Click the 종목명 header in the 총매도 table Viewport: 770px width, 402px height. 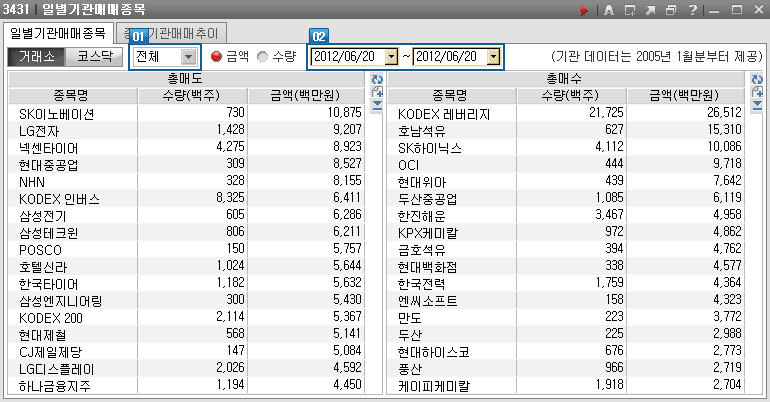pos(72,95)
